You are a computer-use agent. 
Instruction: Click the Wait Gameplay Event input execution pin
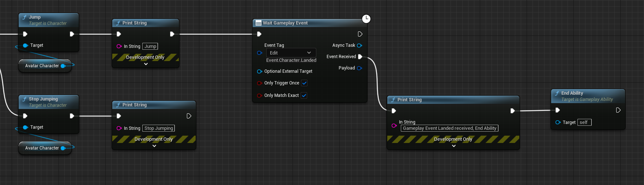pyautogui.click(x=259, y=34)
